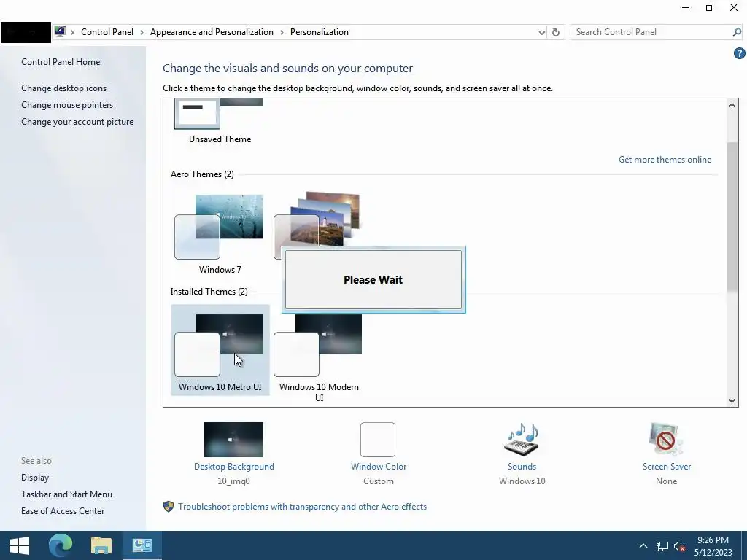Expand the address bar history dropdown
This screenshot has height=560, width=747.
(x=542, y=32)
